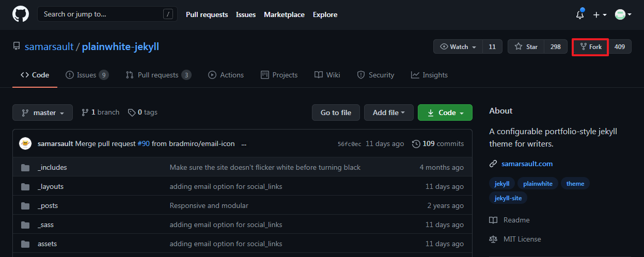View the 1 branch link
644x257 pixels.
[x=100, y=113]
